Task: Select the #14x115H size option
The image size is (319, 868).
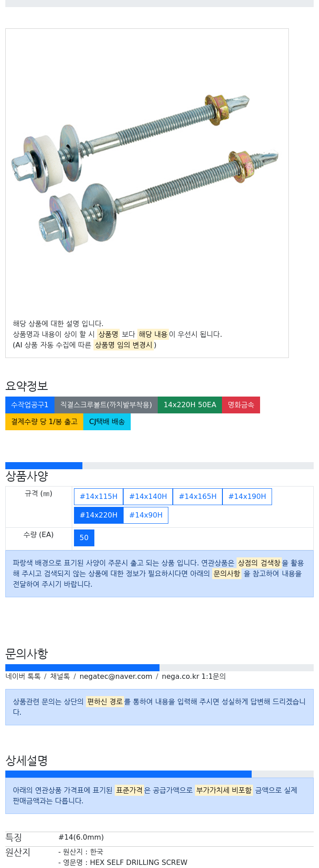Action: (98, 496)
